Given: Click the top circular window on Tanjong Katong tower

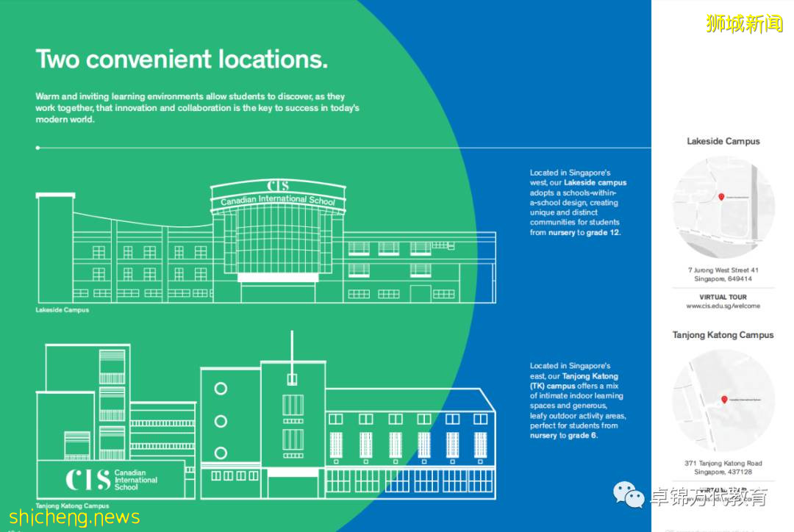Looking at the screenshot, I should click(221, 389).
